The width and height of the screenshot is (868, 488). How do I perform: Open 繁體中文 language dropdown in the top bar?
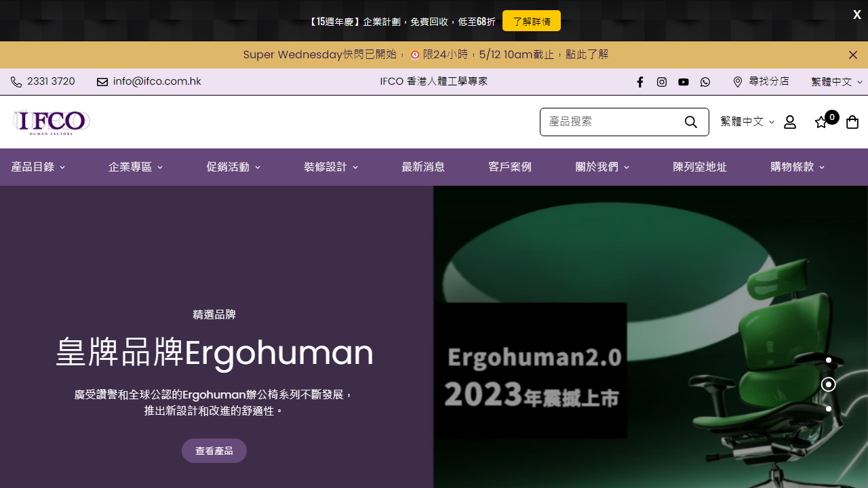837,82
